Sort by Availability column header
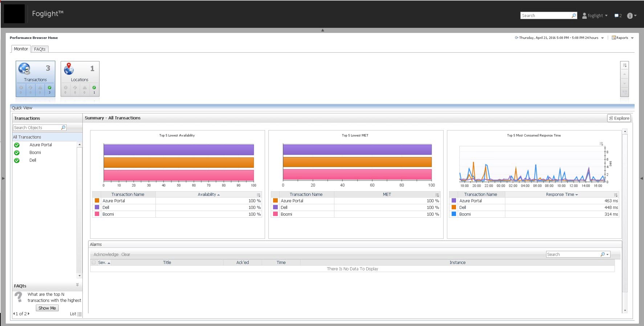This screenshot has height=326, width=644. [209, 194]
